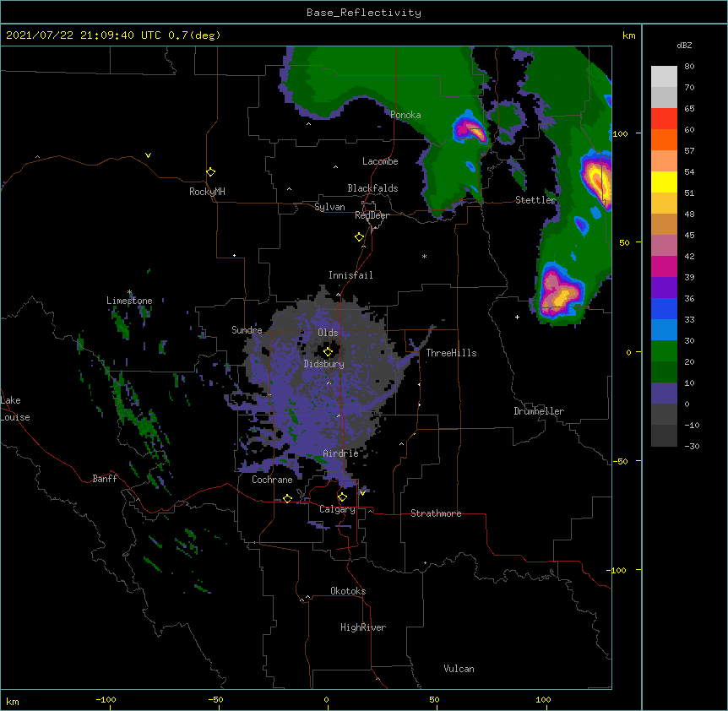Pick the magenta 42–39 dBZ legend swatch
Screen dimensions: 728x711
click(x=664, y=267)
